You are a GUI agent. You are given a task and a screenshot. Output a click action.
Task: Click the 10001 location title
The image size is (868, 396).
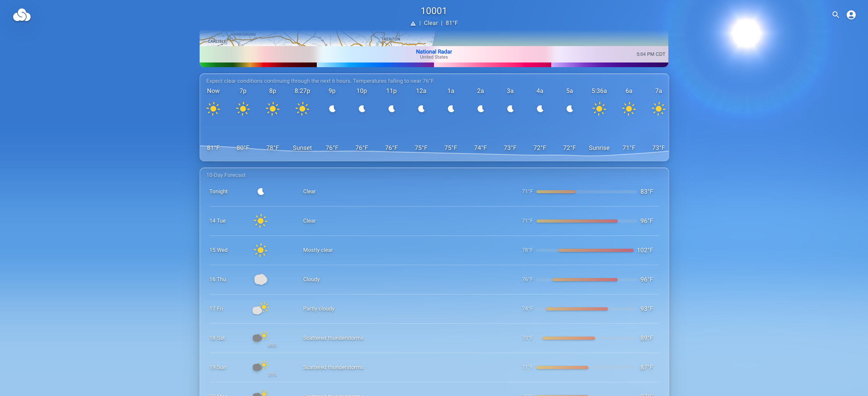434,11
